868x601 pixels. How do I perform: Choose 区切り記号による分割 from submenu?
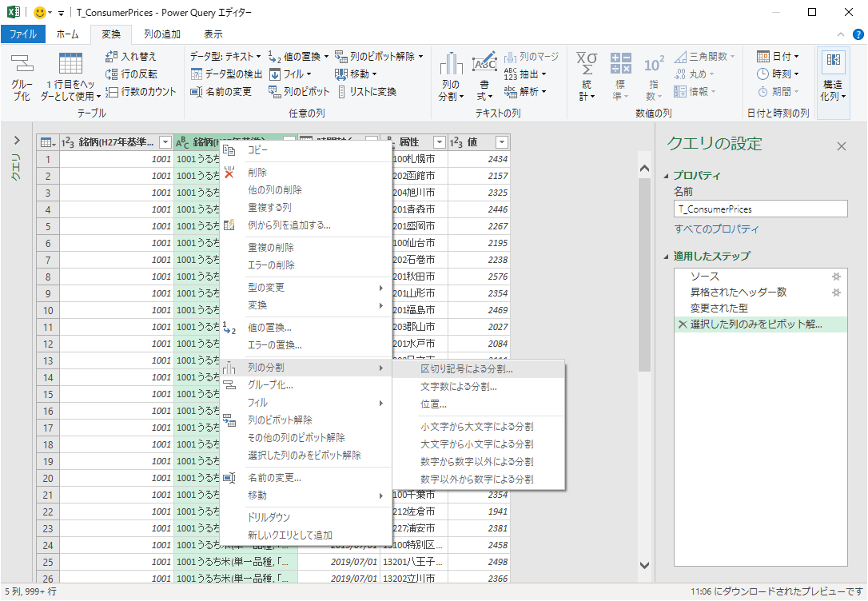(467, 369)
